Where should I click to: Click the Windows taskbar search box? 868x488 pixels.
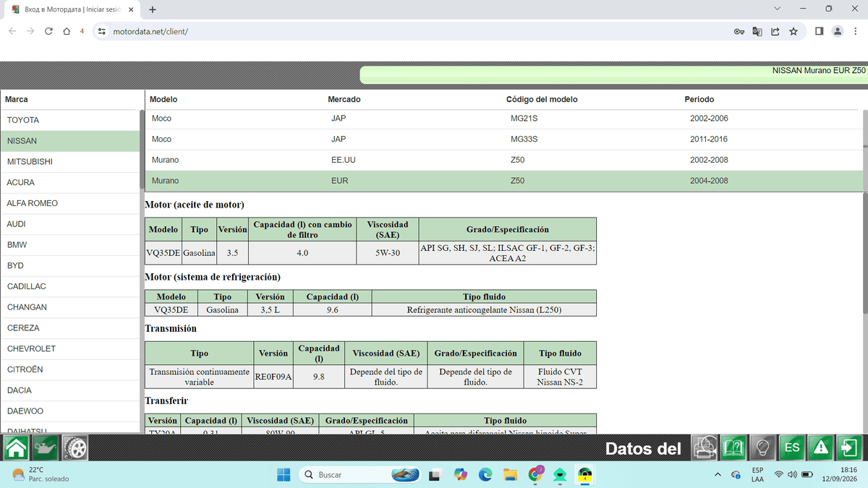pos(361,474)
